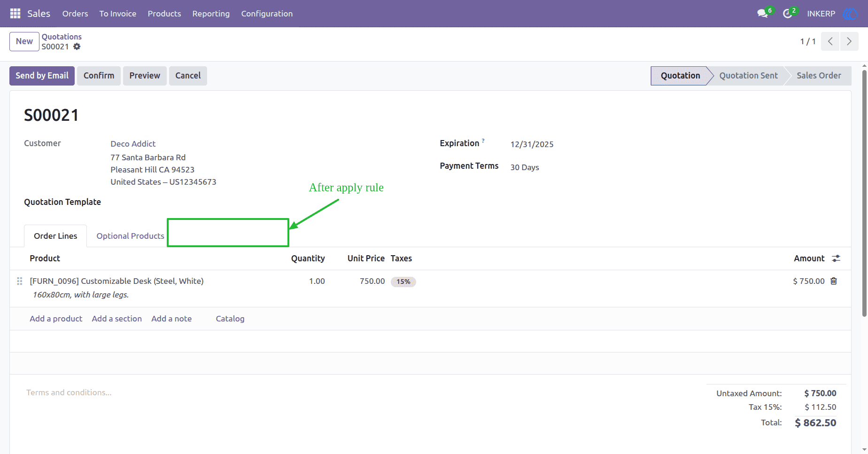Click the Terms and conditions field
Screen dimensions: 868x454
pos(69,392)
